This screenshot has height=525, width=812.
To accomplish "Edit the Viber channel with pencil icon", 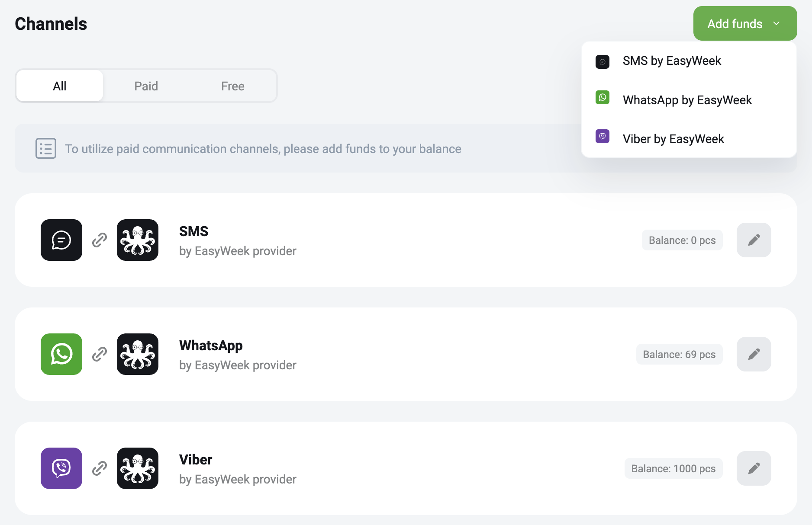I will pyautogui.click(x=754, y=468).
